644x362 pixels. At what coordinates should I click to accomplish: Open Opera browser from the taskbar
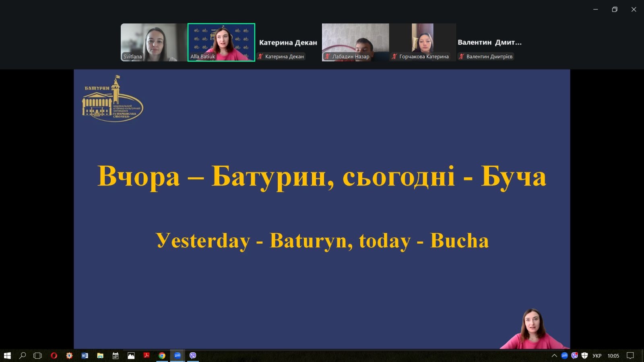coord(54,356)
